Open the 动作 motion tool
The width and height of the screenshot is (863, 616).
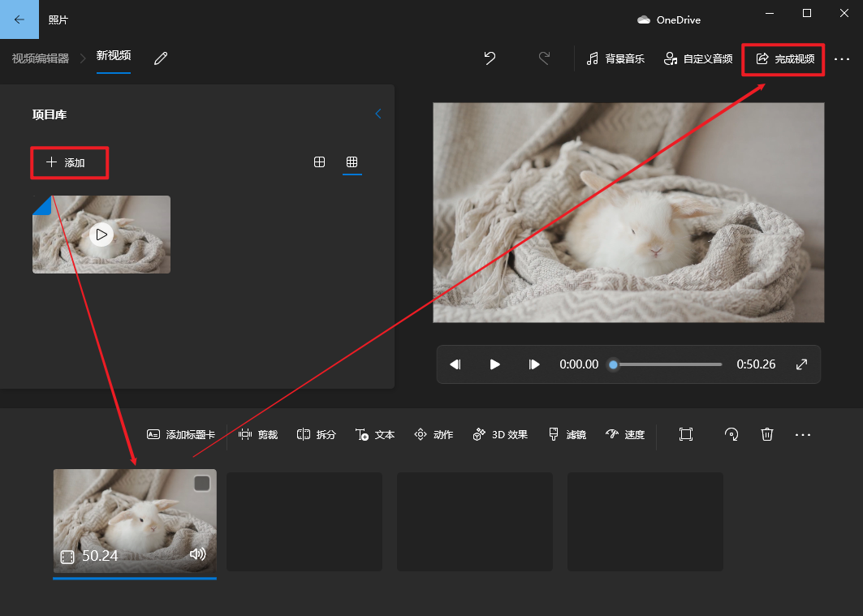(434, 434)
